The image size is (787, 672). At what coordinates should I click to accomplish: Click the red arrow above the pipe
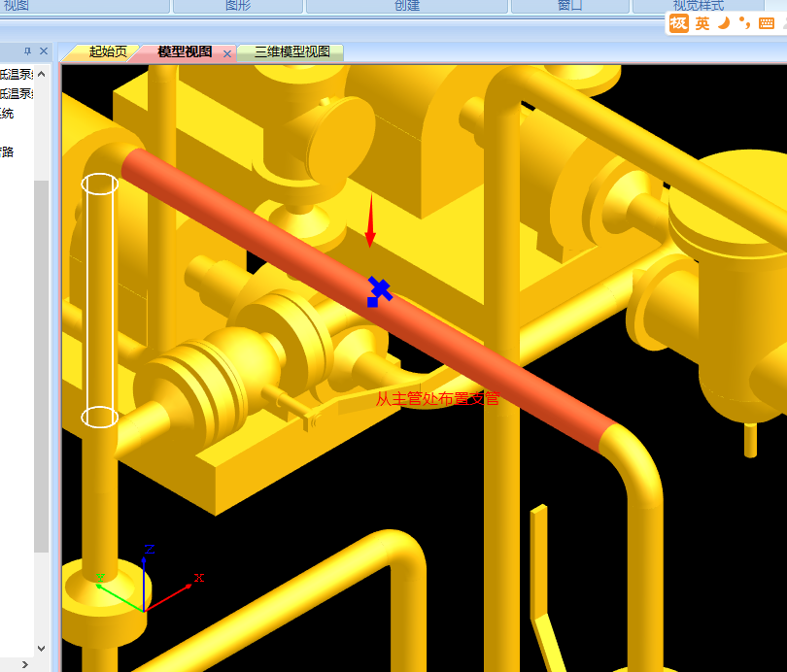[x=369, y=221]
